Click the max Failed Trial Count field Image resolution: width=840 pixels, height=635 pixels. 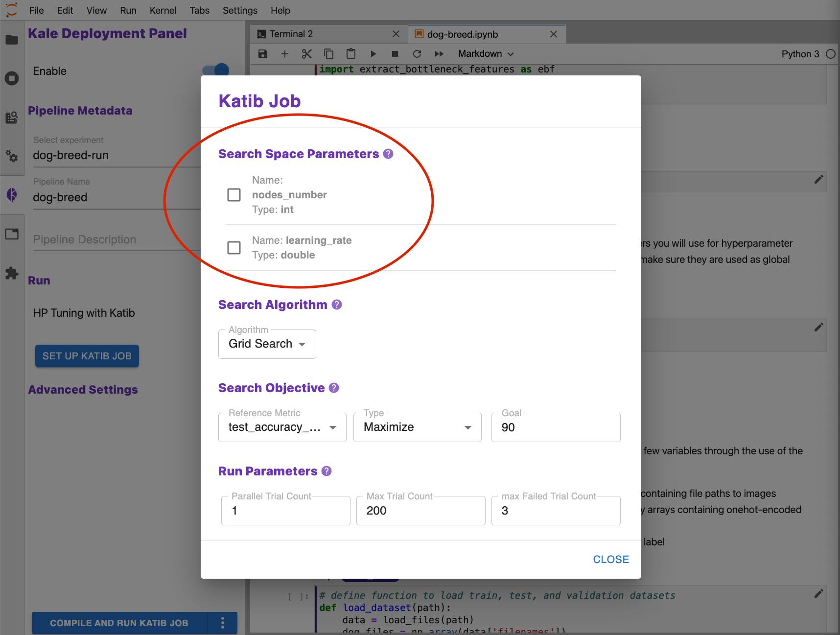click(x=556, y=511)
